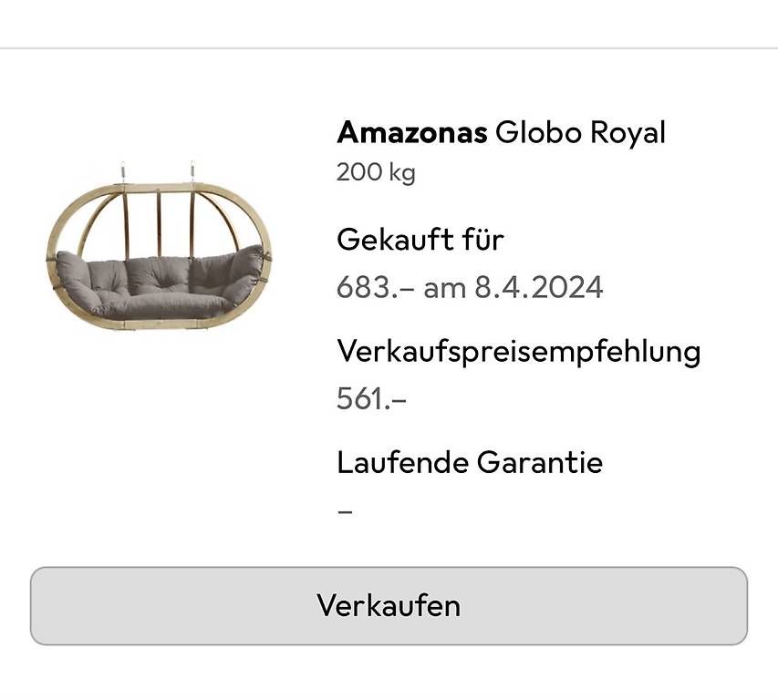This screenshot has width=778, height=700.
Task: Select the recommended price 561.–
Action: [x=371, y=398]
